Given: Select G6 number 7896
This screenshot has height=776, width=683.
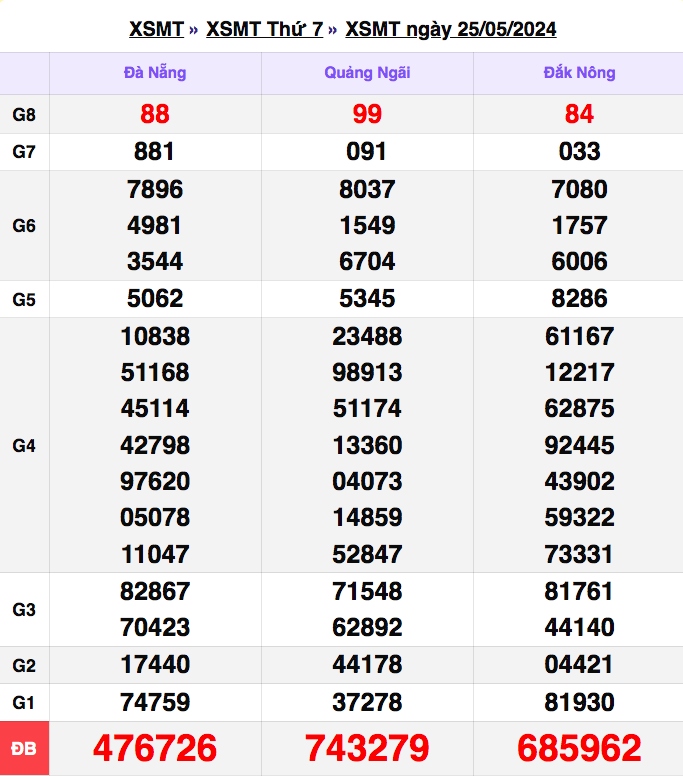Looking at the screenshot, I should coord(155,190).
